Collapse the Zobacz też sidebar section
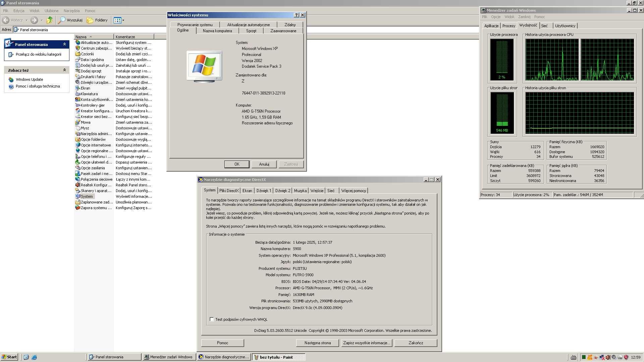 point(64,70)
